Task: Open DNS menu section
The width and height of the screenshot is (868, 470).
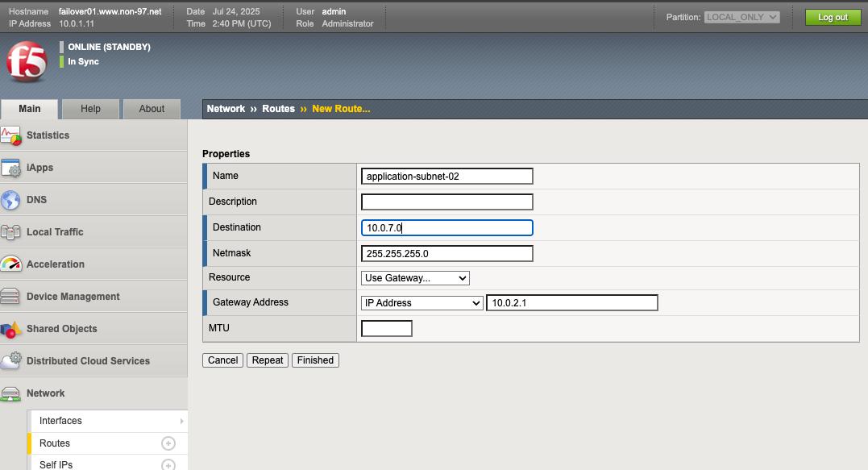Action: click(x=93, y=199)
